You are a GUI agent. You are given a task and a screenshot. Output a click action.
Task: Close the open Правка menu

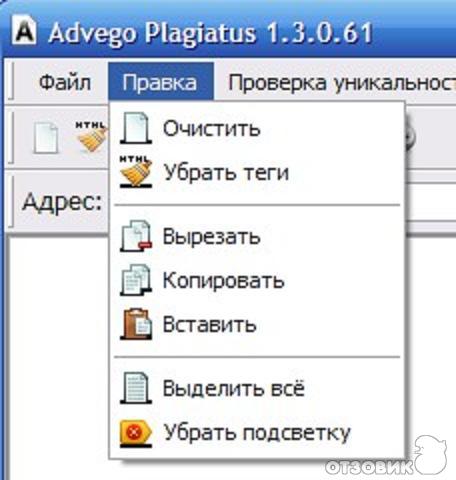pyautogui.click(x=161, y=82)
